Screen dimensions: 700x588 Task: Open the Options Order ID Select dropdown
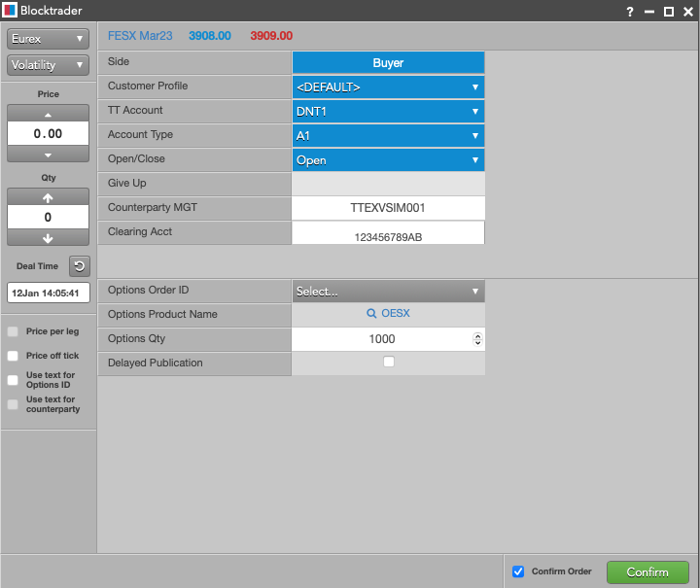click(x=388, y=292)
